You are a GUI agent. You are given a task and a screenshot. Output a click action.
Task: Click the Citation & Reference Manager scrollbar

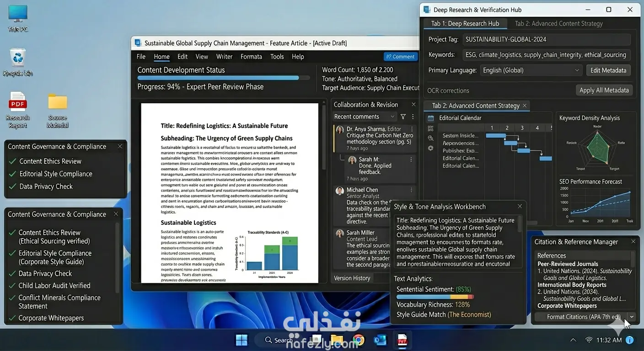633,259
